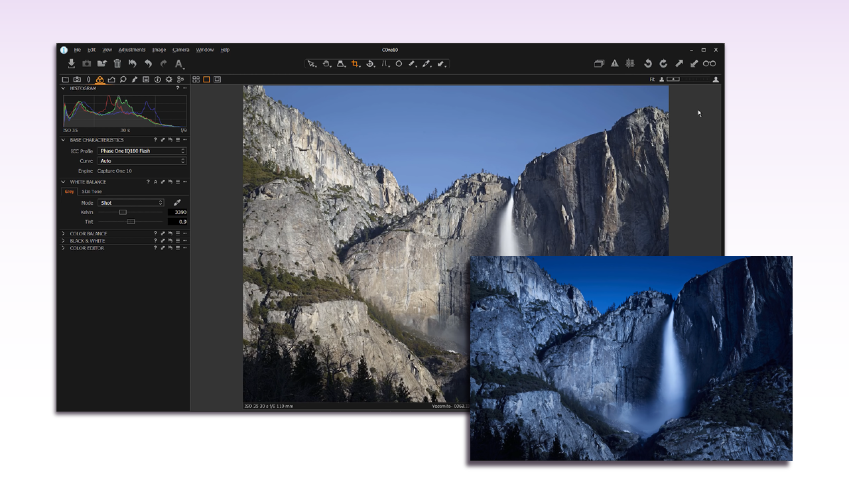Expand the Black & White panel
849x504 pixels.
pos(63,241)
